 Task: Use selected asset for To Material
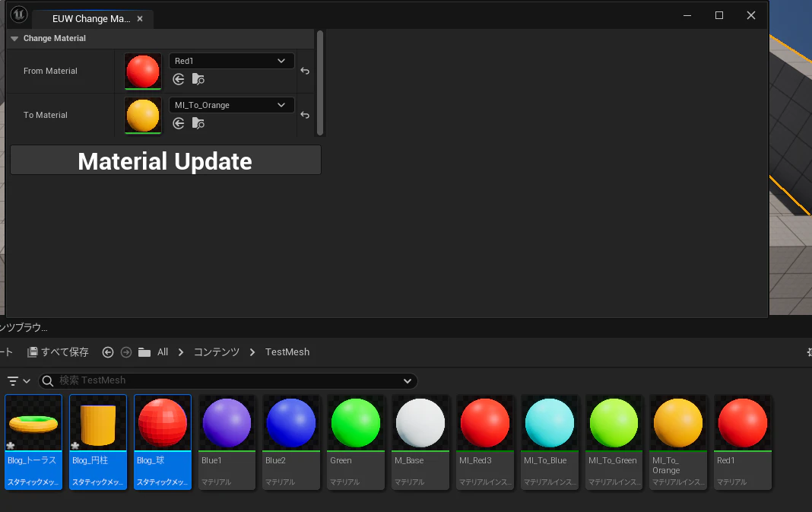point(179,123)
